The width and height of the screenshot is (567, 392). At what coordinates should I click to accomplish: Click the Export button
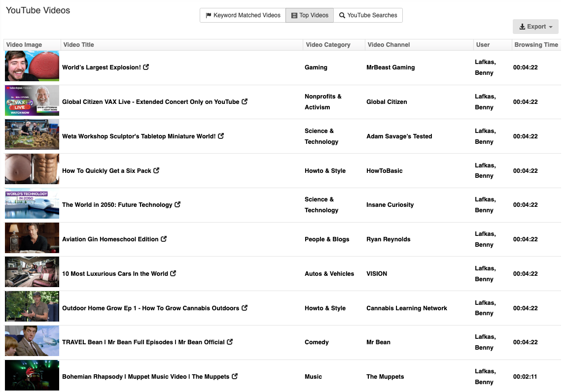(535, 26)
